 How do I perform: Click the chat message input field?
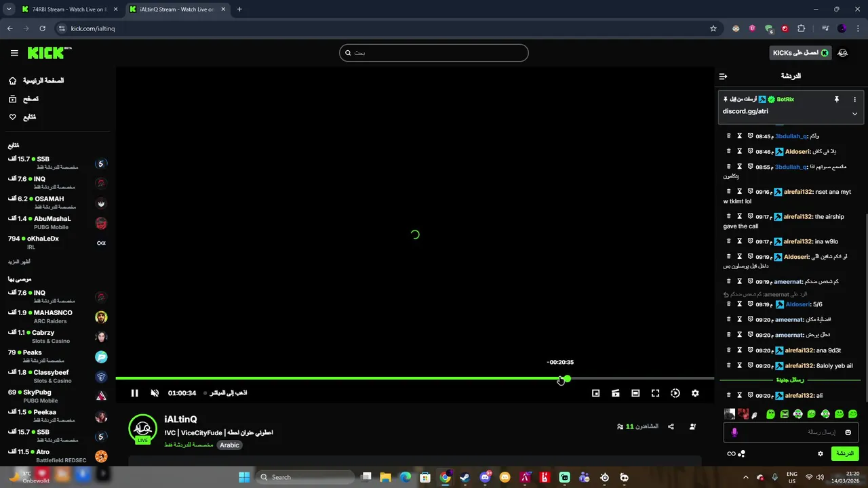tap(791, 432)
